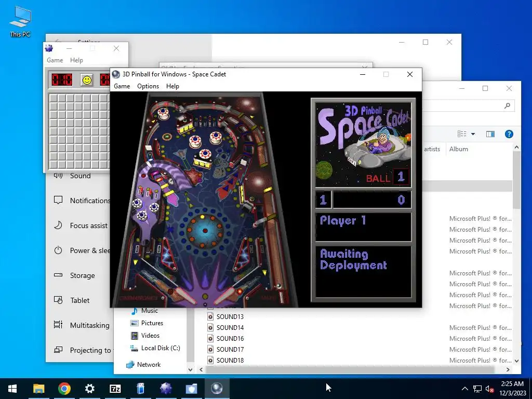The height and width of the screenshot is (399, 532).
Task: Click the Minesweeper smiley face reset button
Action: pyautogui.click(x=87, y=80)
